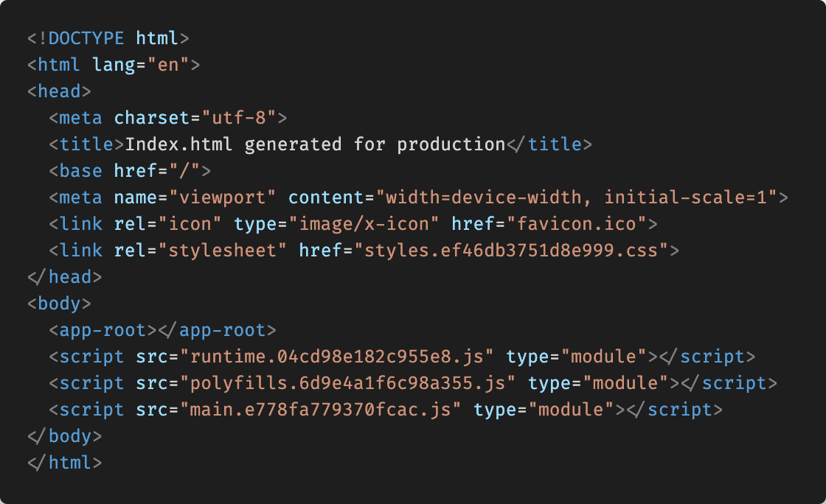Click the page title text inside title tag
Viewport: 826px width, 504px height.
(x=316, y=144)
